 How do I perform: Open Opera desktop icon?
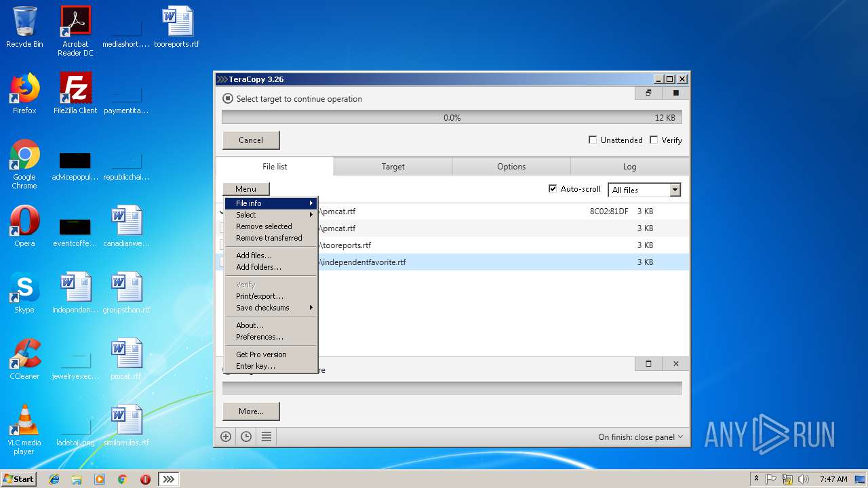pos(24,226)
